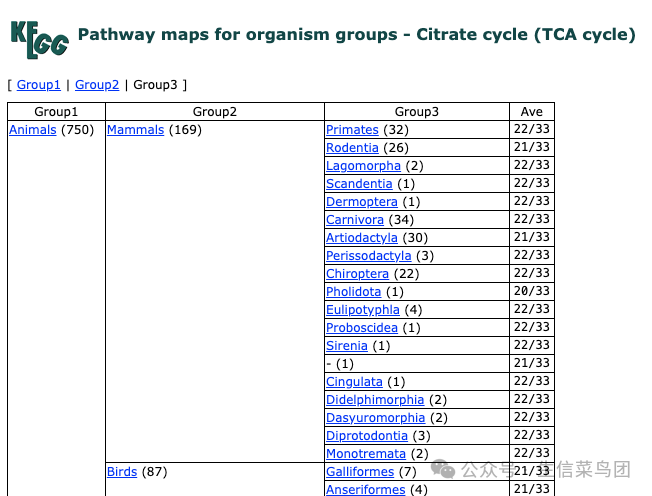This screenshot has height=496, width=652.
Task: Open the Cingulata pathway map link
Action: pyautogui.click(x=354, y=382)
